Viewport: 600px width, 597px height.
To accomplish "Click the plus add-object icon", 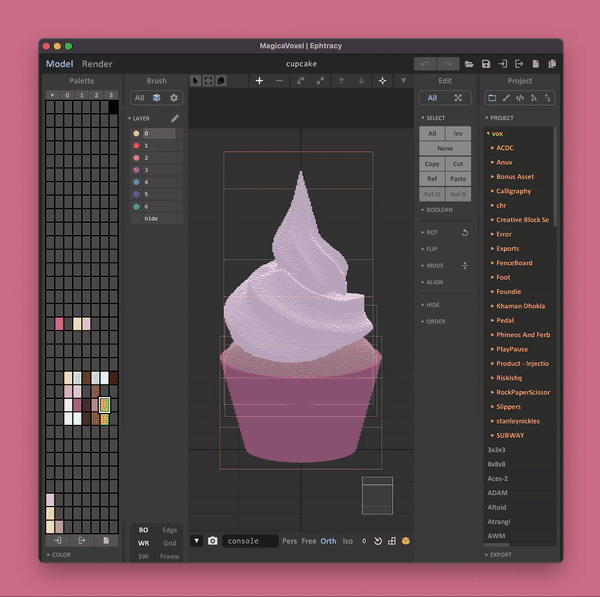I will coord(259,81).
